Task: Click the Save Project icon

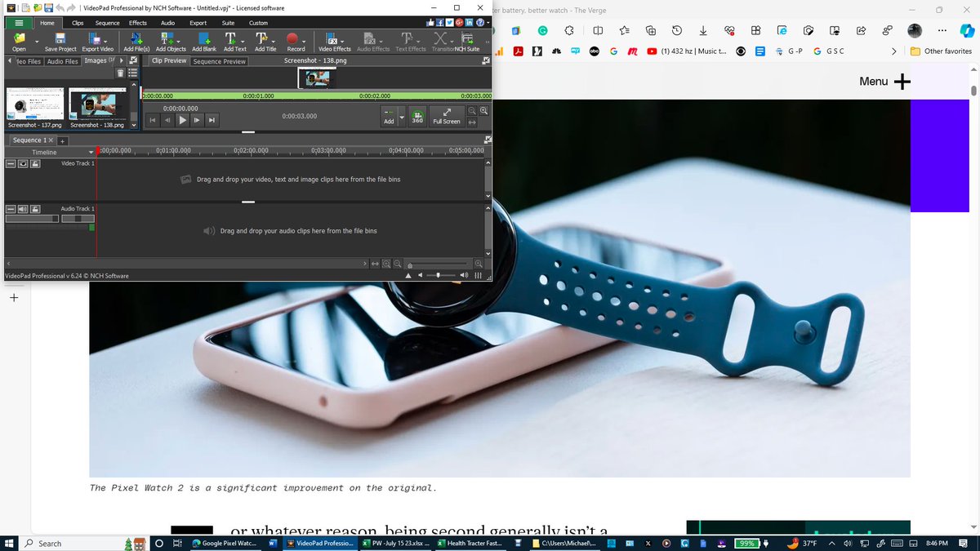Action: click(60, 42)
